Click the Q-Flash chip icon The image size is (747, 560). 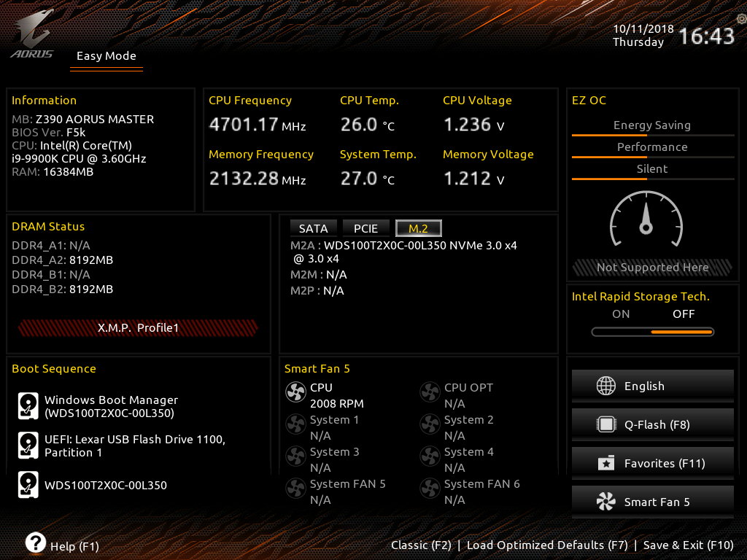(606, 424)
